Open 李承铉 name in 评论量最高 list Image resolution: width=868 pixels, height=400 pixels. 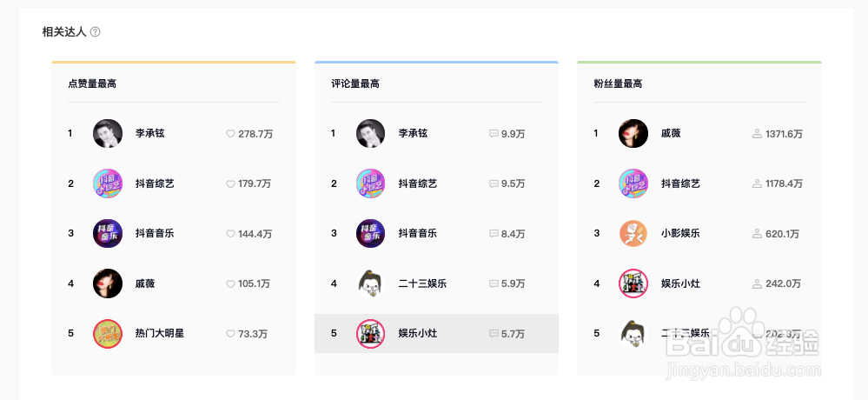413,134
